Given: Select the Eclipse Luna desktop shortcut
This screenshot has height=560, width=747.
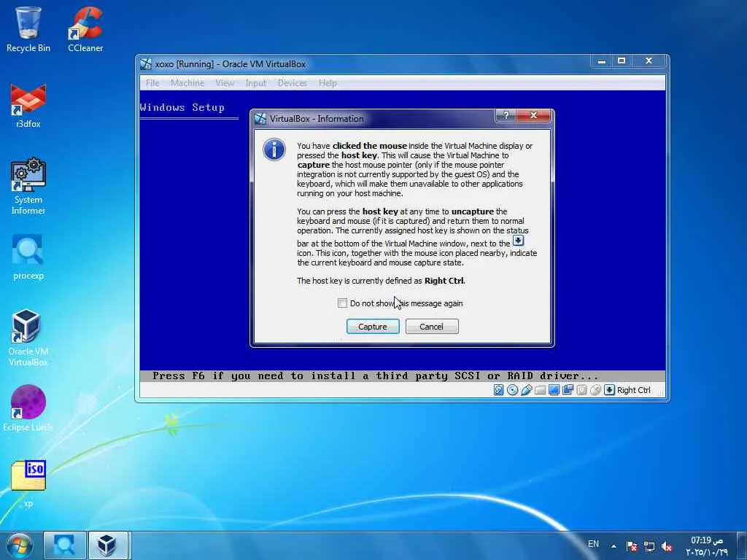Looking at the screenshot, I should (x=28, y=408).
